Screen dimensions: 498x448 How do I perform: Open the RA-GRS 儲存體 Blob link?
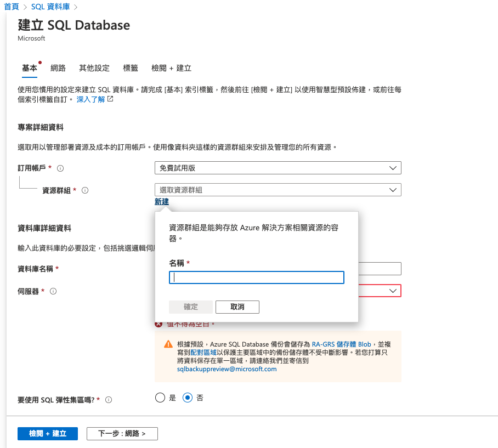[342, 344]
